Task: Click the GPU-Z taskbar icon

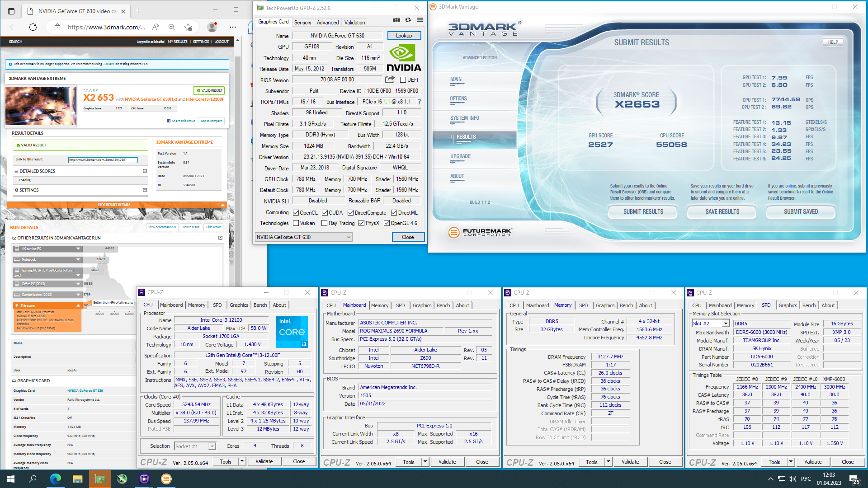Action: tap(99, 479)
